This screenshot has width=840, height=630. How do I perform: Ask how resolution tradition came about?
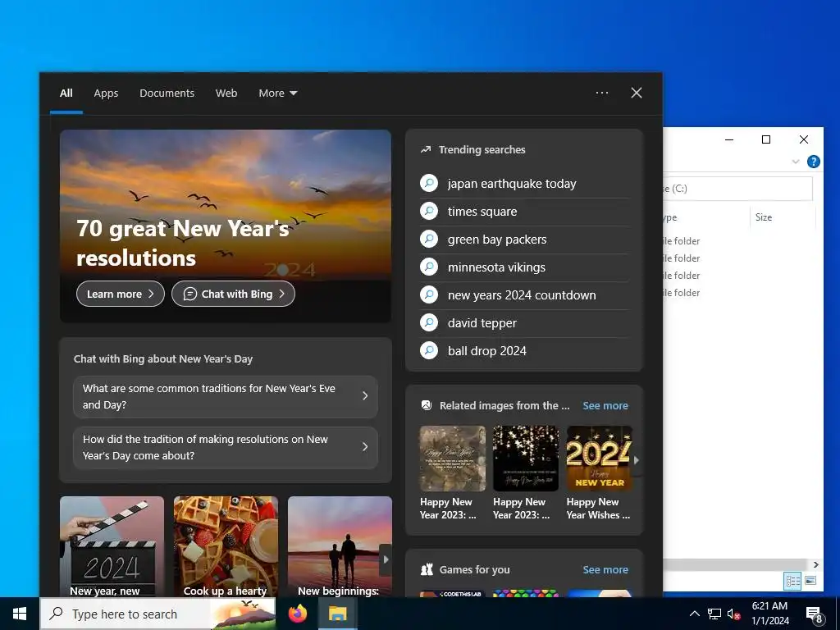click(226, 447)
